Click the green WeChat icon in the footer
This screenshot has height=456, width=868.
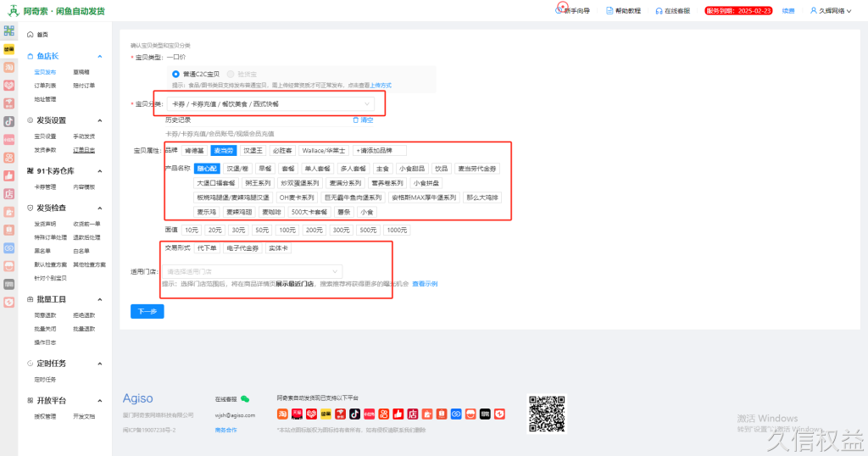[x=245, y=399]
